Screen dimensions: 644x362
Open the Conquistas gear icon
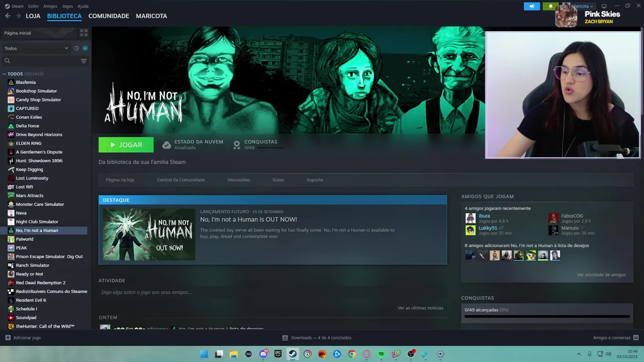tap(236, 145)
